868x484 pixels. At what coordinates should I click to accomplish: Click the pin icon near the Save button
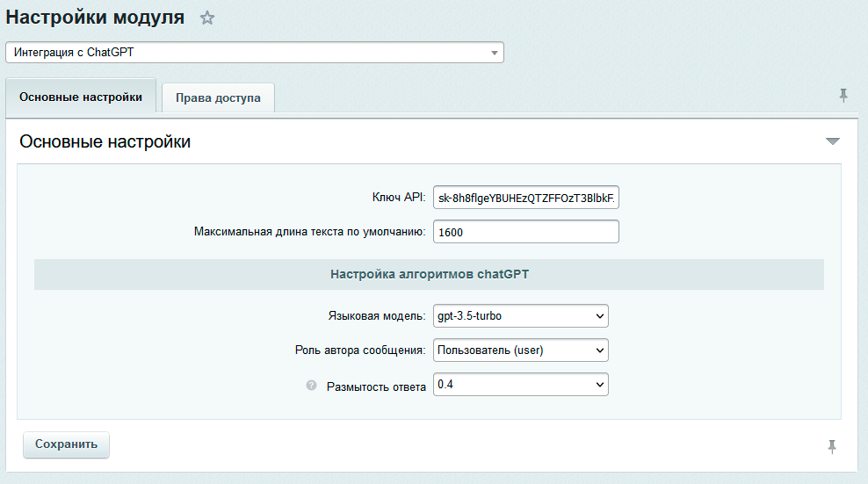coord(832,446)
